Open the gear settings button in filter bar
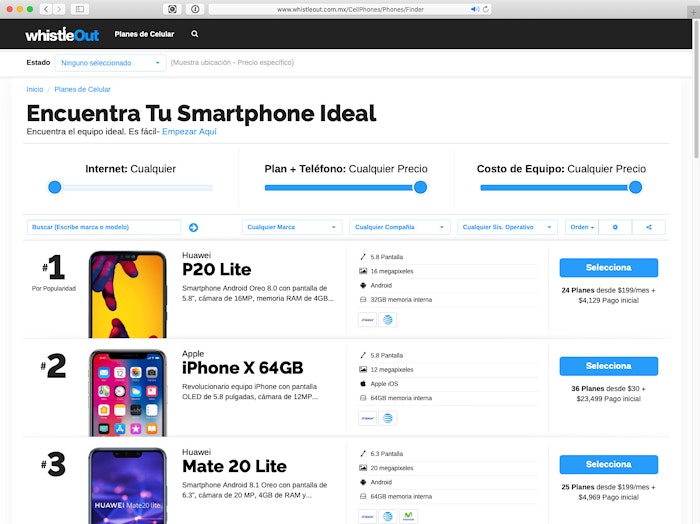Screen dimensions: 700x524 tap(615, 227)
